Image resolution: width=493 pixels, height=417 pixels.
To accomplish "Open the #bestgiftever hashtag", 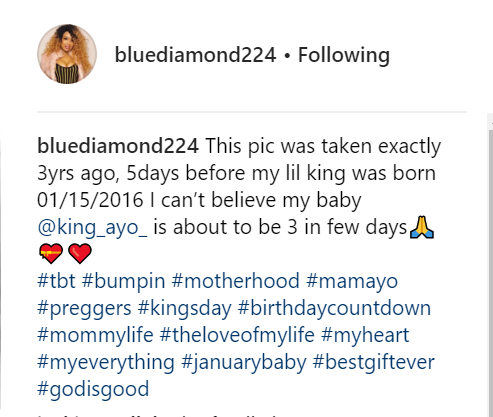I will pyautogui.click(x=374, y=363).
